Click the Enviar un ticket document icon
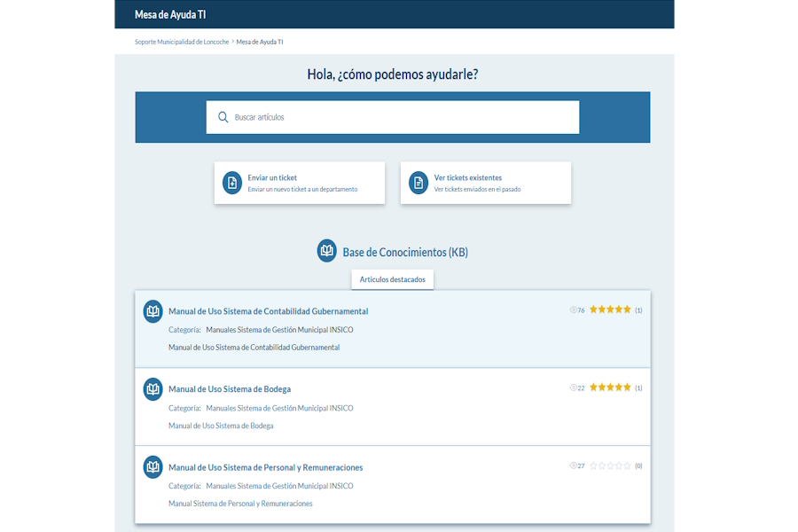 tap(231, 183)
